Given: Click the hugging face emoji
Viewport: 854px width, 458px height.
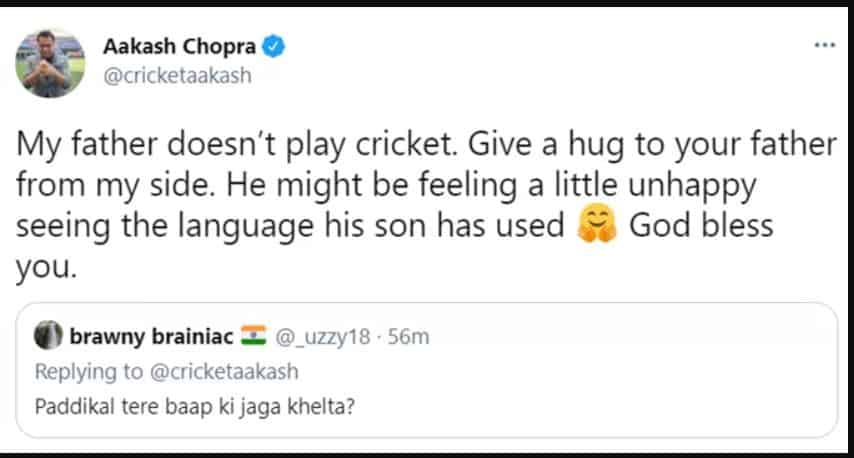Looking at the screenshot, I should 595,227.
